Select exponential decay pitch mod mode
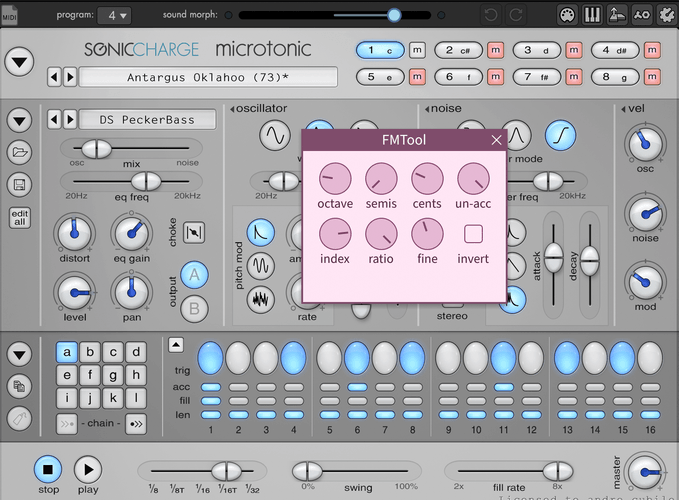 coord(261,232)
